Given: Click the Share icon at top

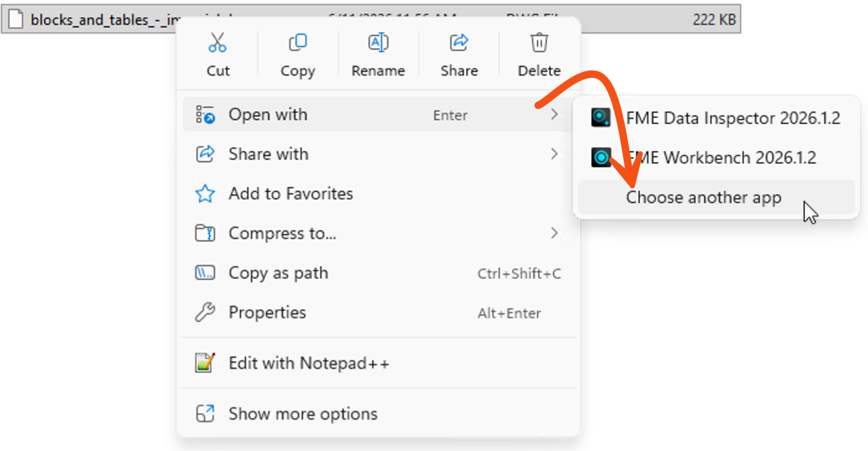Looking at the screenshot, I should click(459, 43).
